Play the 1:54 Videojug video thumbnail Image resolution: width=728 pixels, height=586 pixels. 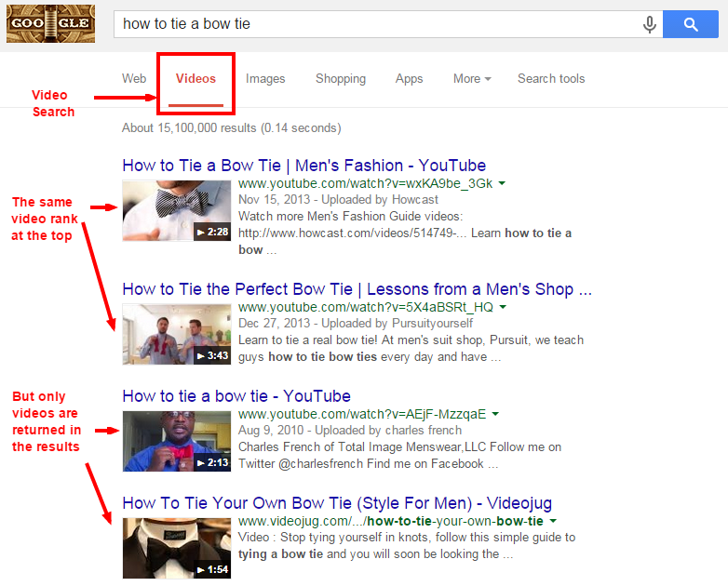click(177, 549)
